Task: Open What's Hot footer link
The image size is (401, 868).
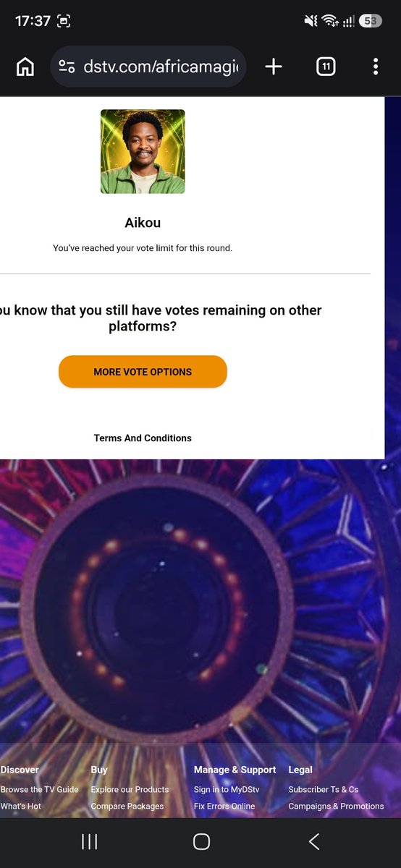Action: coord(21,806)
